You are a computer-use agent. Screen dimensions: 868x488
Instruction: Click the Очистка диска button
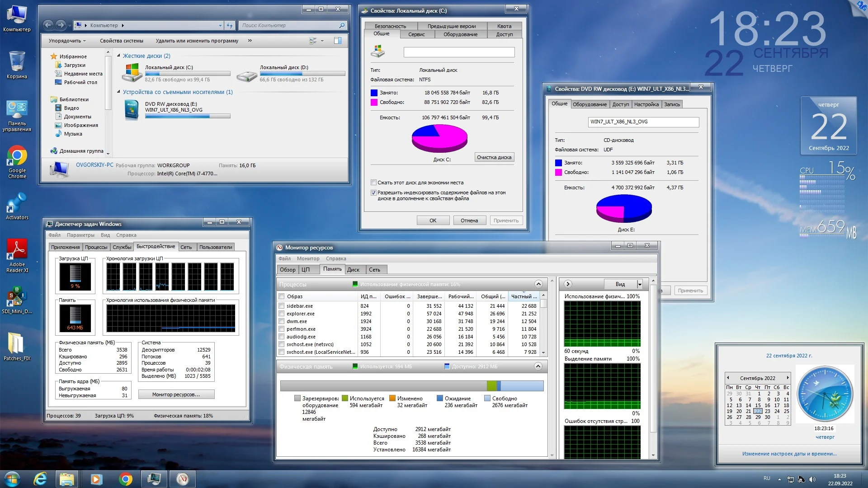[494, 157]
